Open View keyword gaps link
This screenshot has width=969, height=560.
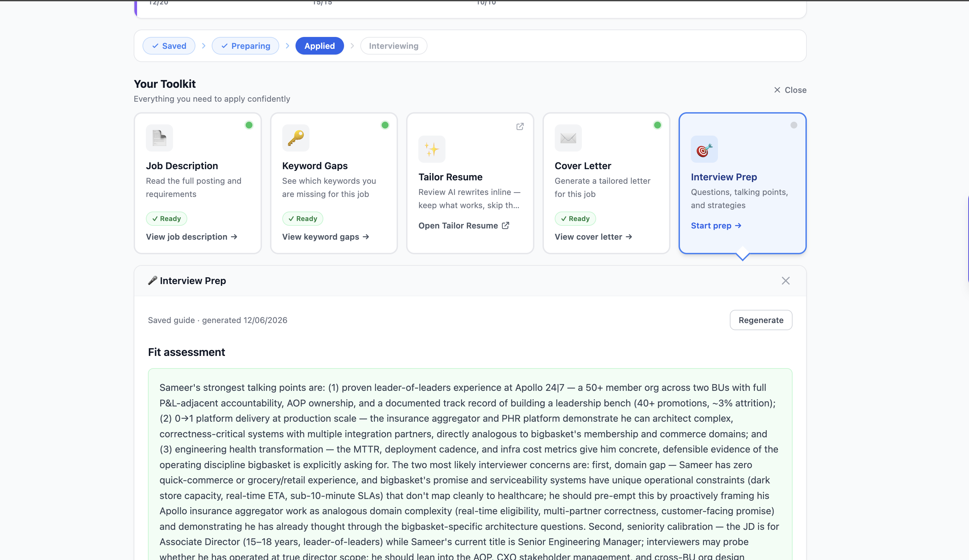click(326, 237)
